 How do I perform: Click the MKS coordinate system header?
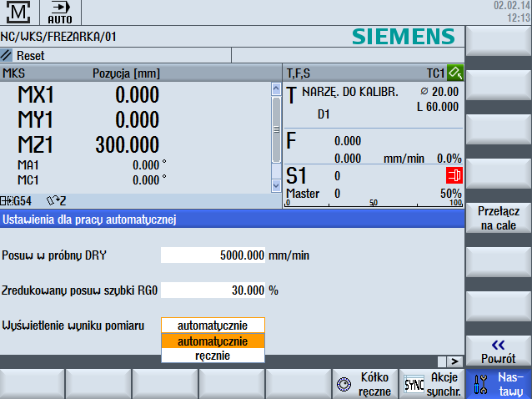pos(13,73)
